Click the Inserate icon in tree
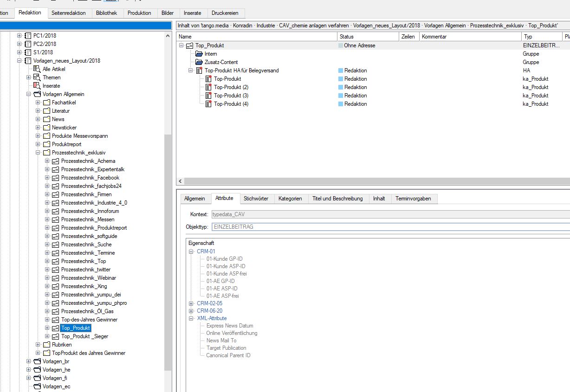The width and height of the screenshot is (570, 392). [x=37, y=86]
